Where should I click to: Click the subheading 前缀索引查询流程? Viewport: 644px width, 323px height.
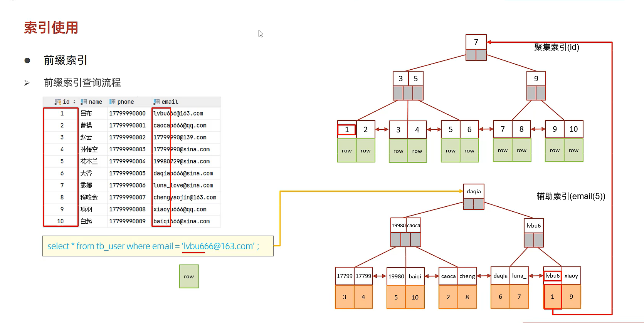[x=82, y=82]
